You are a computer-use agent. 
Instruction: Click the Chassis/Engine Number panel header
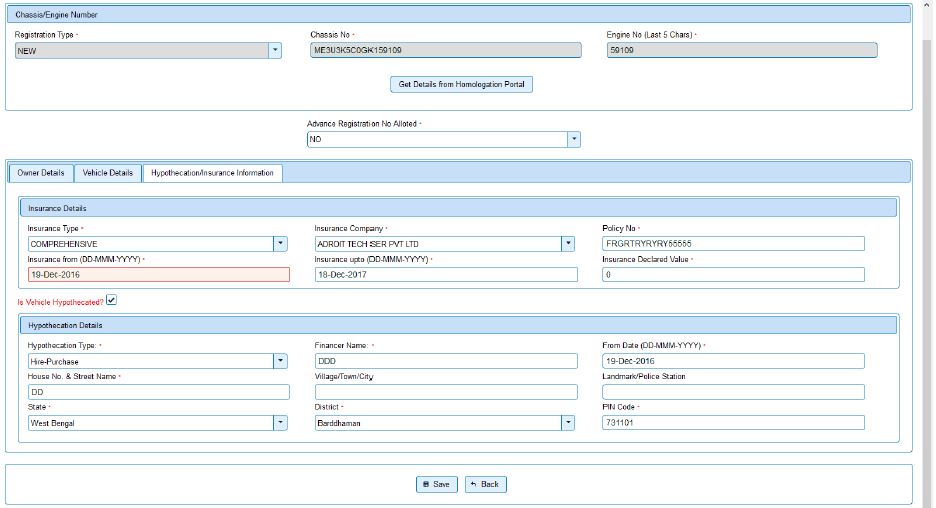[458, 14]
